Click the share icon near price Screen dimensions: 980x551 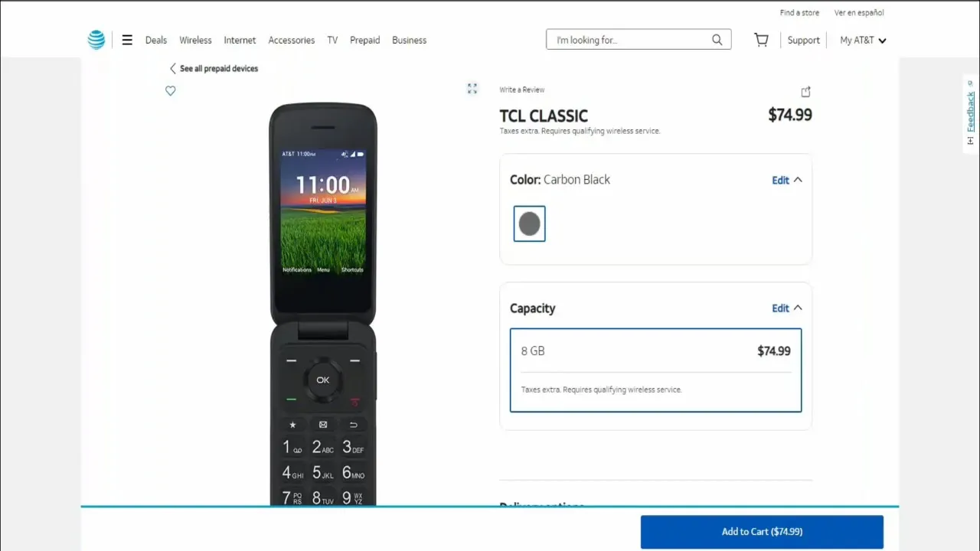[805, 92]
